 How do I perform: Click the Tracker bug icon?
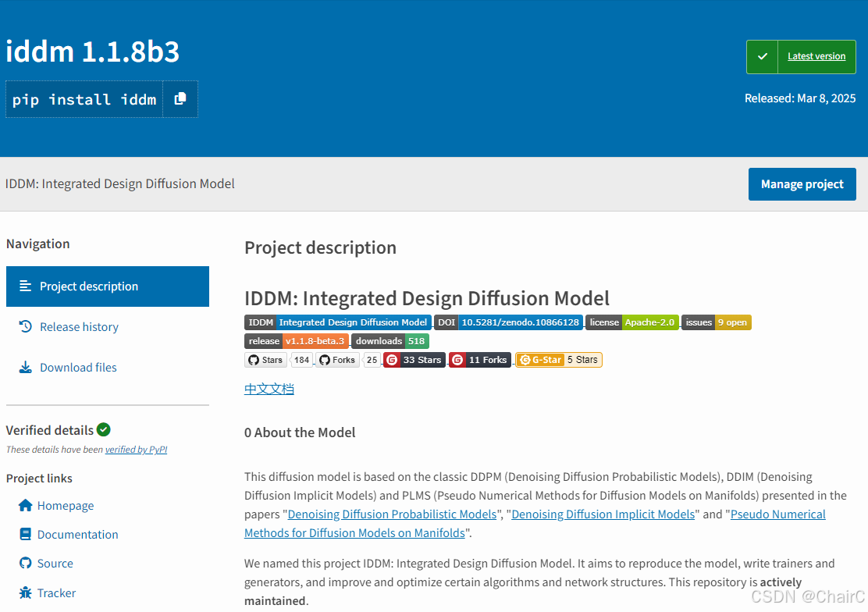tap(26, 592)
